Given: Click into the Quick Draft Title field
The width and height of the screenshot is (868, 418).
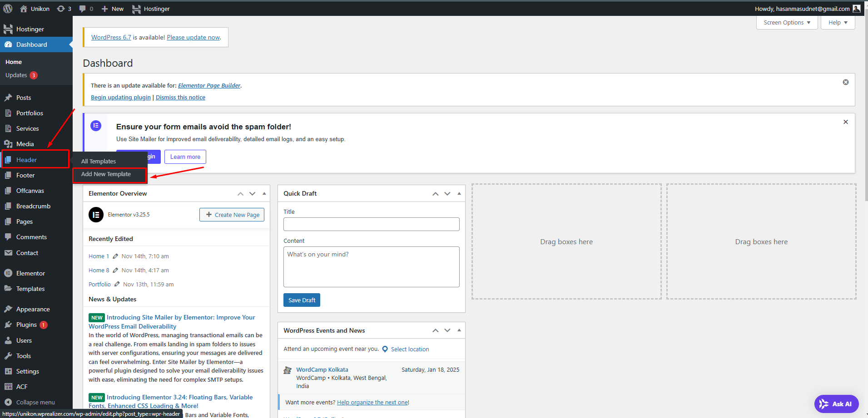Looking at the screenshot, I should [371, 224].
